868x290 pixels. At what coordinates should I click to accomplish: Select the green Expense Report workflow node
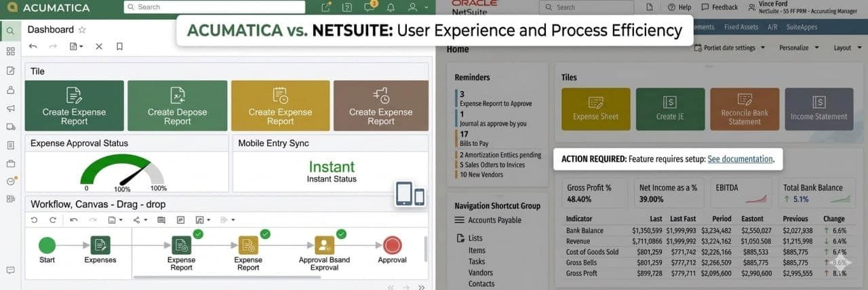tap(181, 245)
